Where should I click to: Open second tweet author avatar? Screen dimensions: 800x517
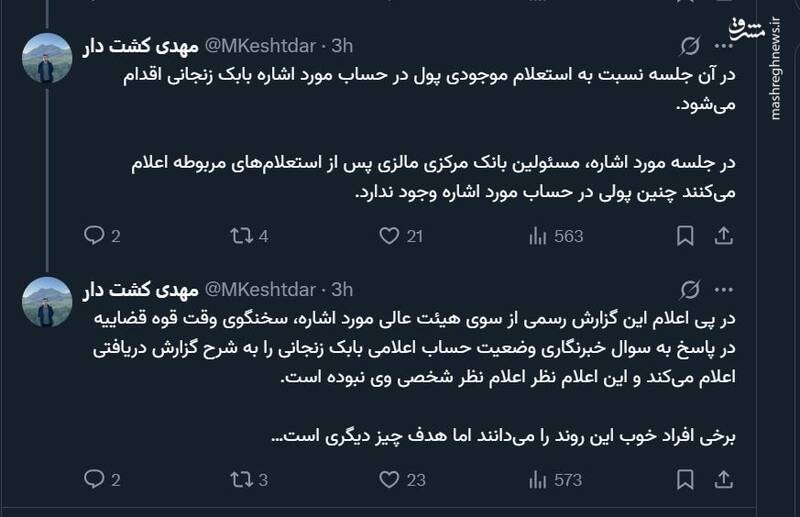pos(45,303)
